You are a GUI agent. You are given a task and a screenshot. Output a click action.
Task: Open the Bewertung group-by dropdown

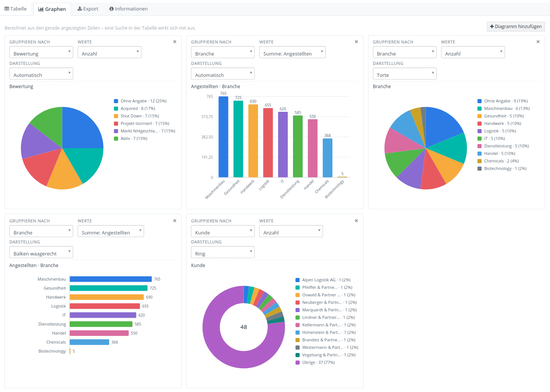(x=41, y=52)
